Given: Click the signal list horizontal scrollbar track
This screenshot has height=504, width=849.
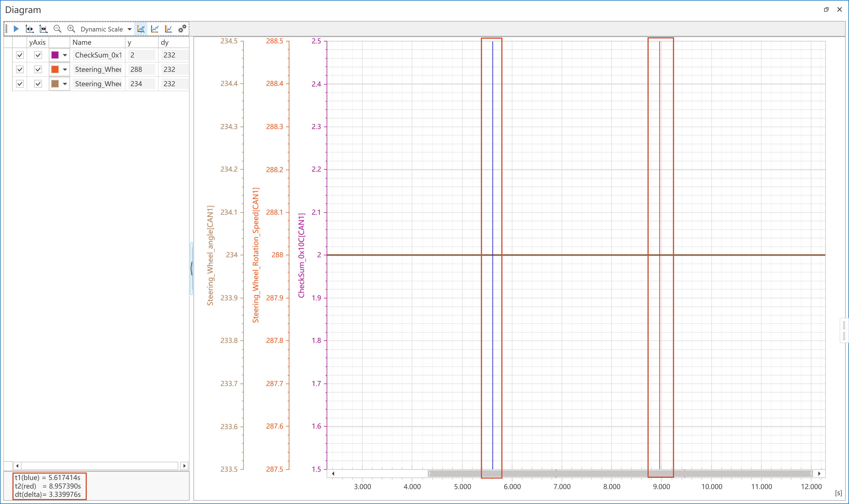Looking at the screenshot, I should (100, 466).
